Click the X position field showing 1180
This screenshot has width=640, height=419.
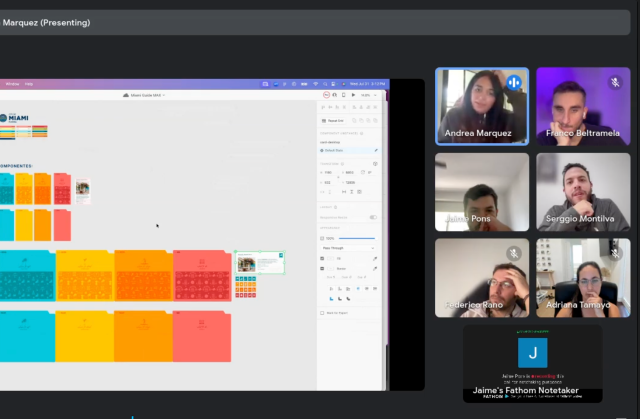point(328,173)
